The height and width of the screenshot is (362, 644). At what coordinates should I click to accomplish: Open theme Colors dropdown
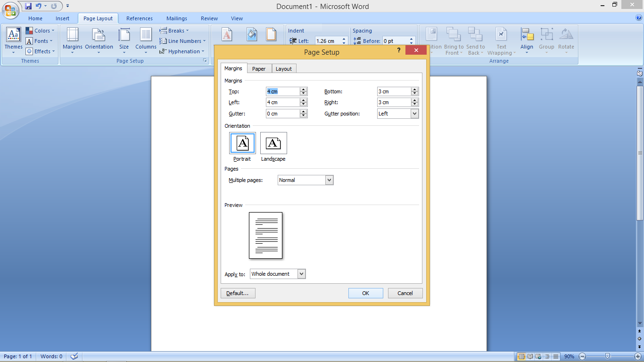tap(40, 31)
